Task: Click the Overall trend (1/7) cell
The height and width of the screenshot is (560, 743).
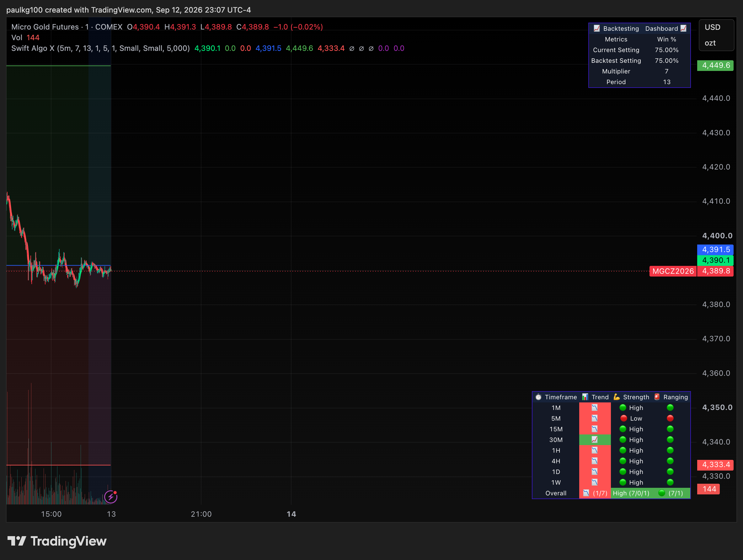Action: (595, 493)
